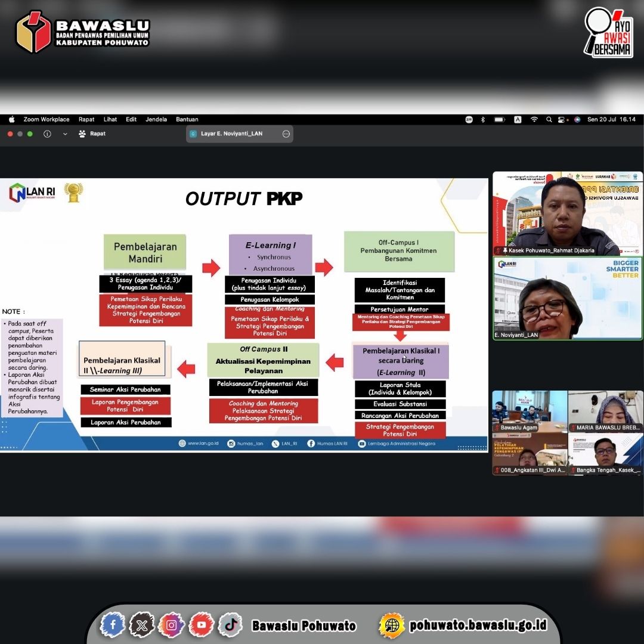Click the Zoom Workplace menu

click(x=47, y=119)
